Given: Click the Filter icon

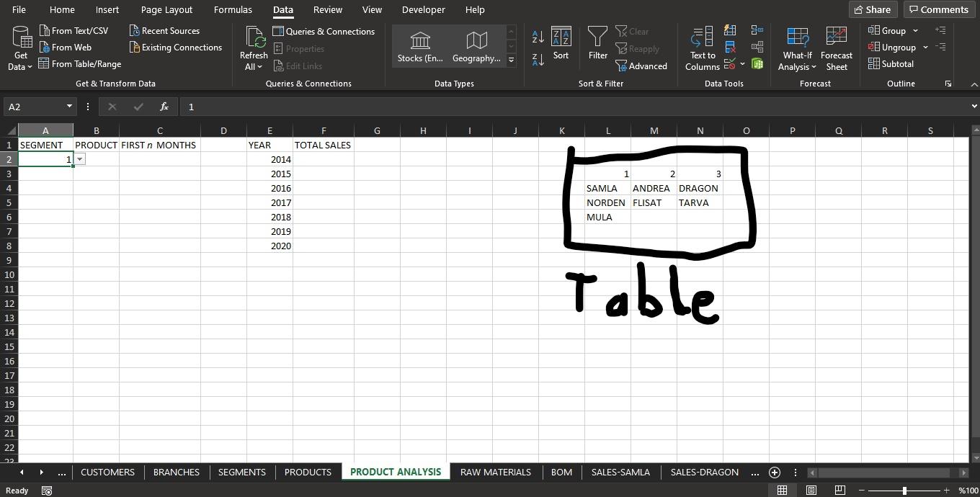Looking at the screenshot, I should 597,43.
